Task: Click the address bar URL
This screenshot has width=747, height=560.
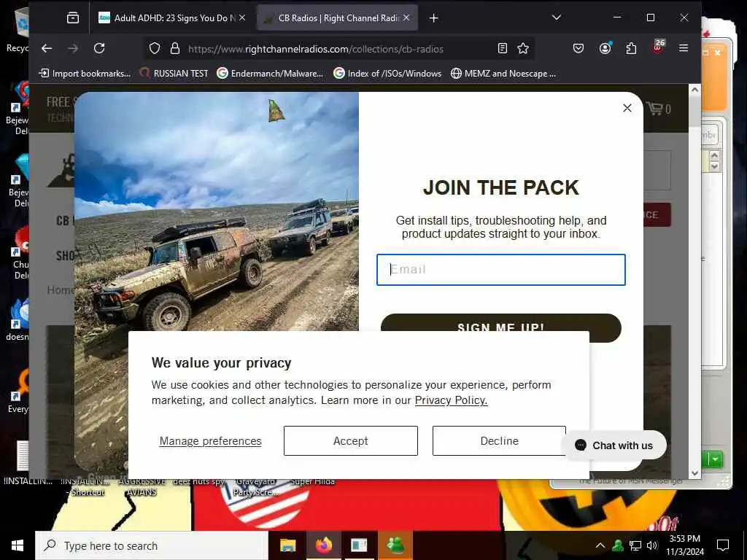Action: [x=316, y=49]
